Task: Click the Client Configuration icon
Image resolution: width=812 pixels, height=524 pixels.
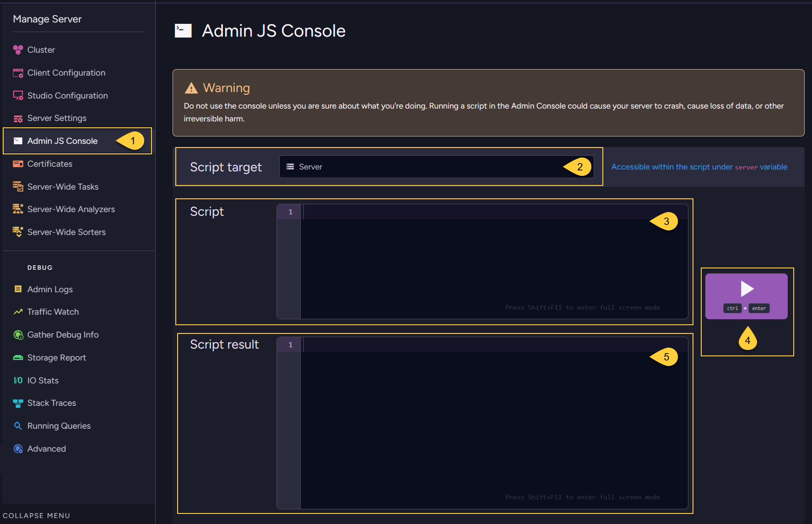Action: (x=18, y=72)
